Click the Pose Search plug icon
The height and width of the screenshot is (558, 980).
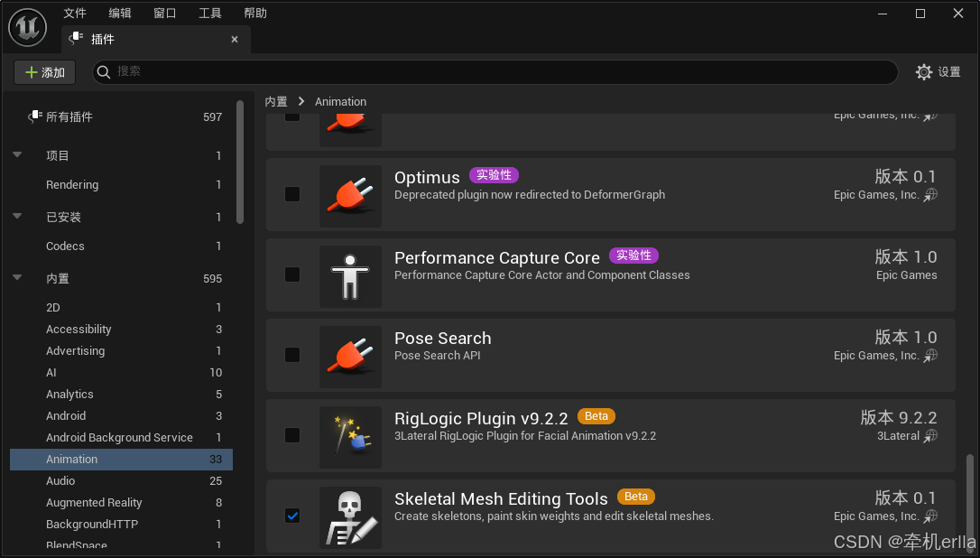click(x=351, y=357)
